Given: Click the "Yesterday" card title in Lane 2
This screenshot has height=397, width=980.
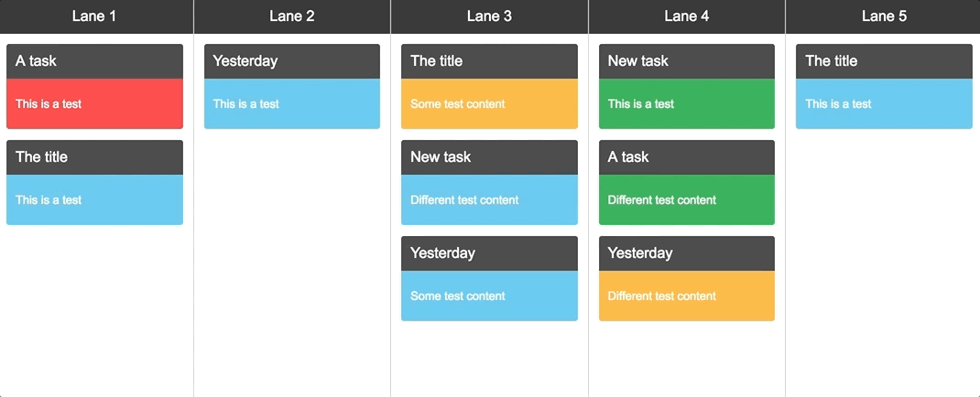Looking at the screenshot, I should 292,61.
